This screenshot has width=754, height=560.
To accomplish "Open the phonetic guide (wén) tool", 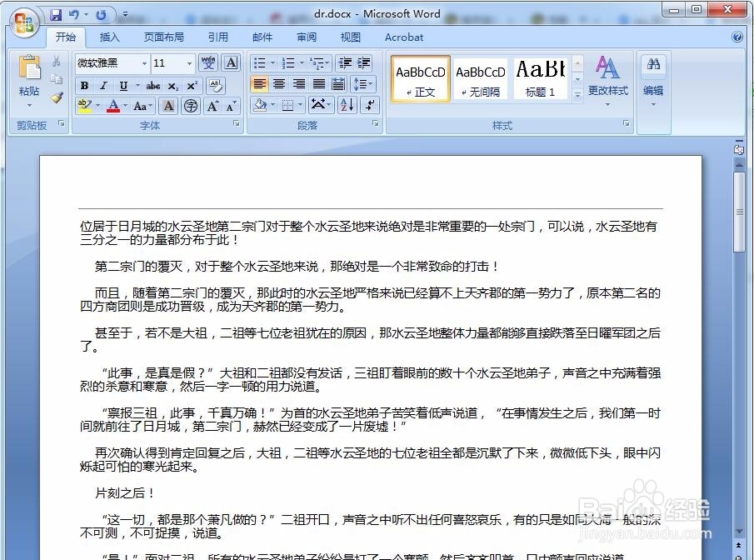I will pyautogui.click(x=208, y=62).
